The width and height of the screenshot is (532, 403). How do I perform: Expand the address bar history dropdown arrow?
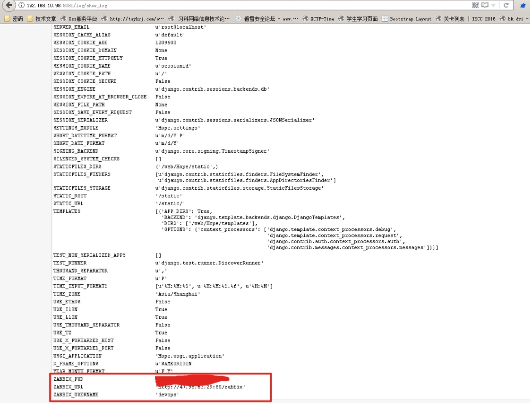[494, 5]
